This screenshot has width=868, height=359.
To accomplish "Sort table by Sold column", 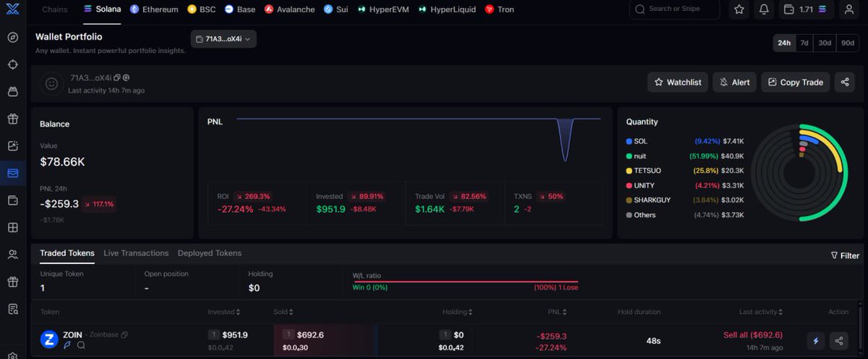I will coord(282,312).
